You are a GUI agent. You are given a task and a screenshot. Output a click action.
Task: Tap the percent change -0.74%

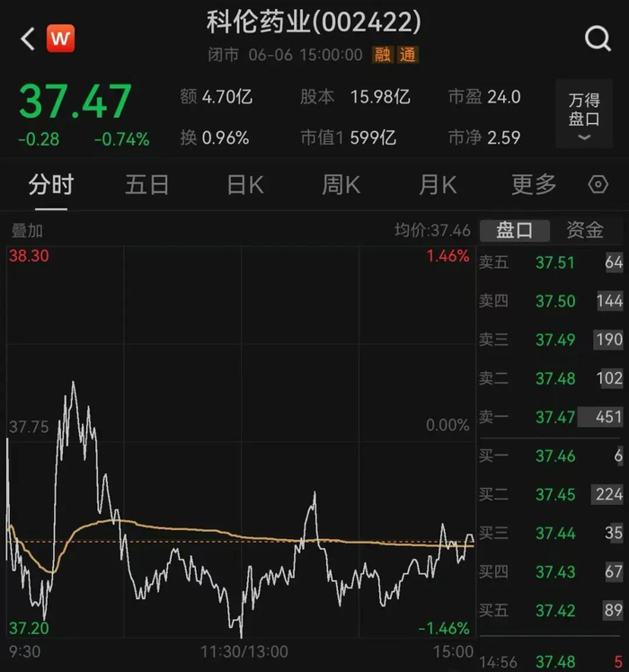click(x=122, y=140)
